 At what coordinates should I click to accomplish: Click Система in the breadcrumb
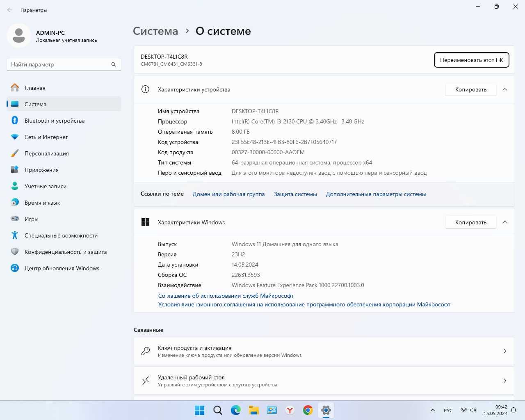(x=155, y=31)
